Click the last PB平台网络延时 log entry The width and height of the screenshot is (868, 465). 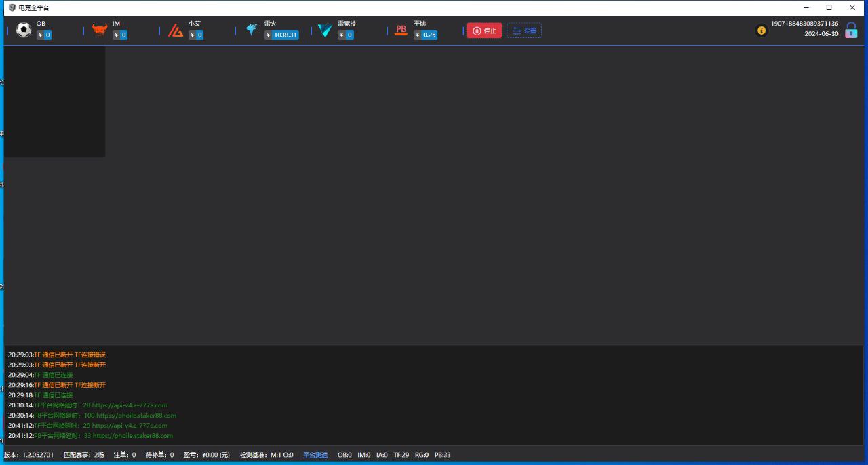[x=103, y=436]
